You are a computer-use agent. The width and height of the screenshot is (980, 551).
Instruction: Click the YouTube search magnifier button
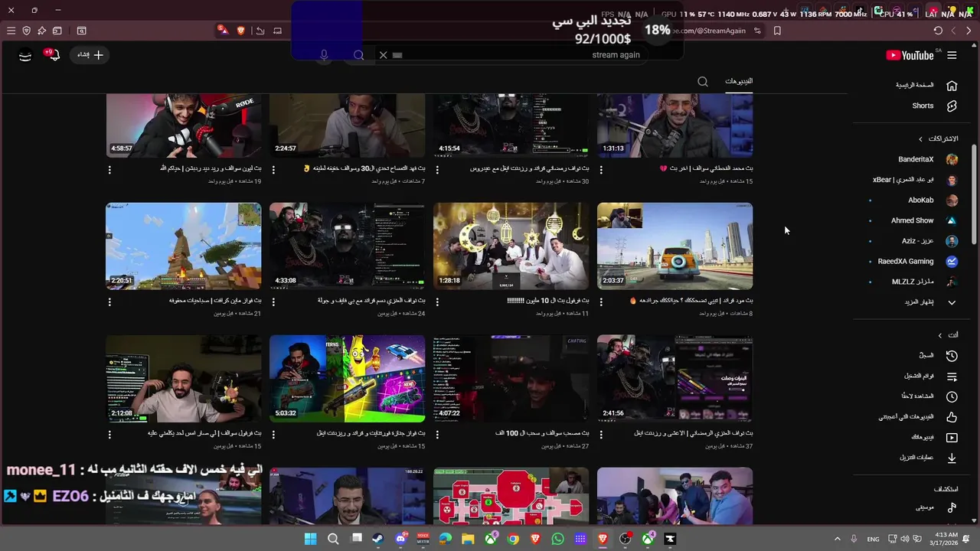pos(358,55)
